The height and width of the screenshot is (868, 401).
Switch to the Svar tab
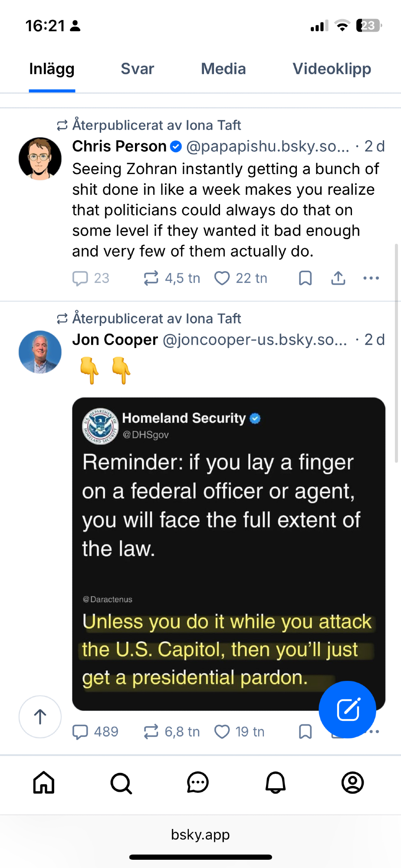[137, 69]
